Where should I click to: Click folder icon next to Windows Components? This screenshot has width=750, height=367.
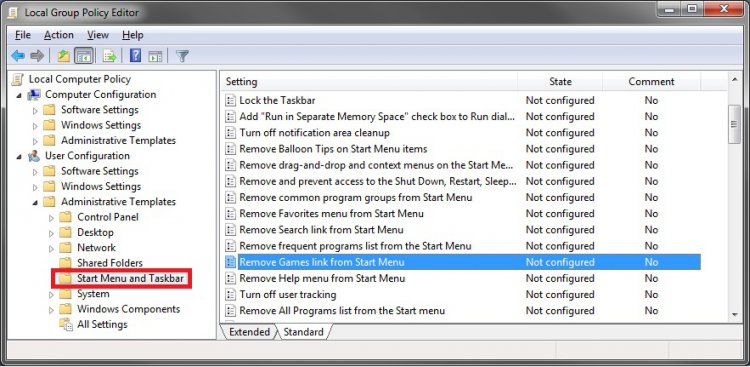(66, 309)
